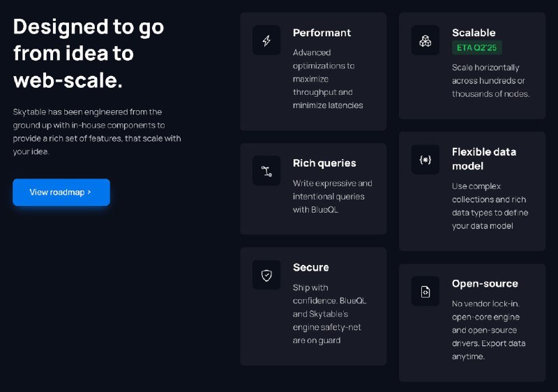Select the Scalable card heading
Screen dimensions: 558x392
(x=474, y=33)
